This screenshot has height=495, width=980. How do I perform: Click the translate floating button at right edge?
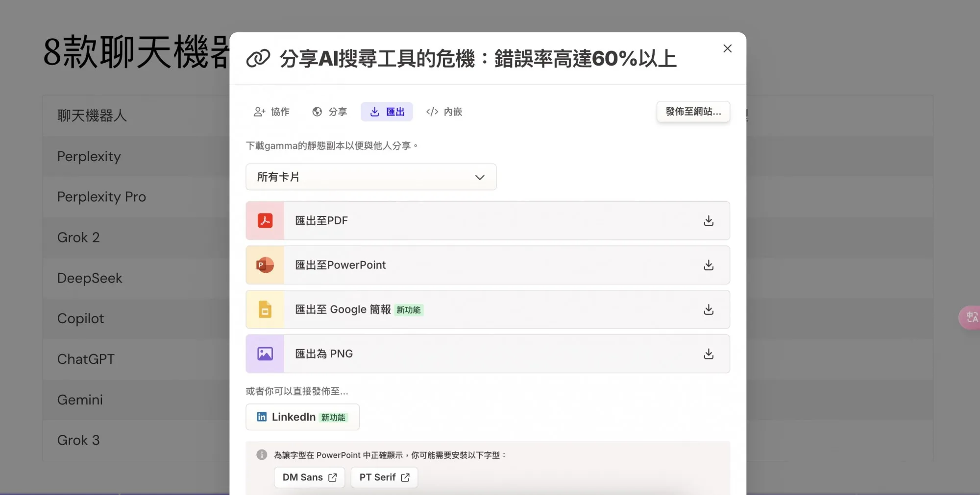970,318
